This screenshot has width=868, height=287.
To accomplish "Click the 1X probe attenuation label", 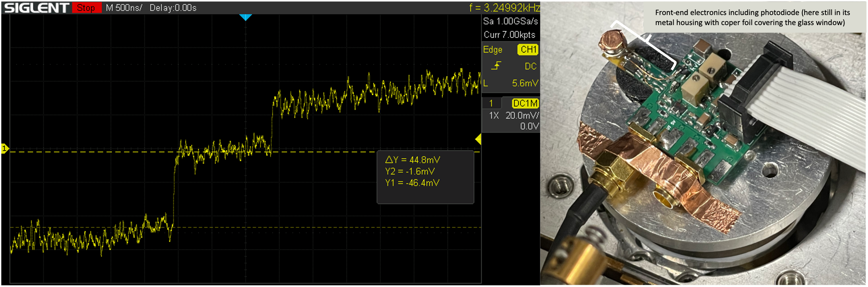I will [x=494, y=116].
